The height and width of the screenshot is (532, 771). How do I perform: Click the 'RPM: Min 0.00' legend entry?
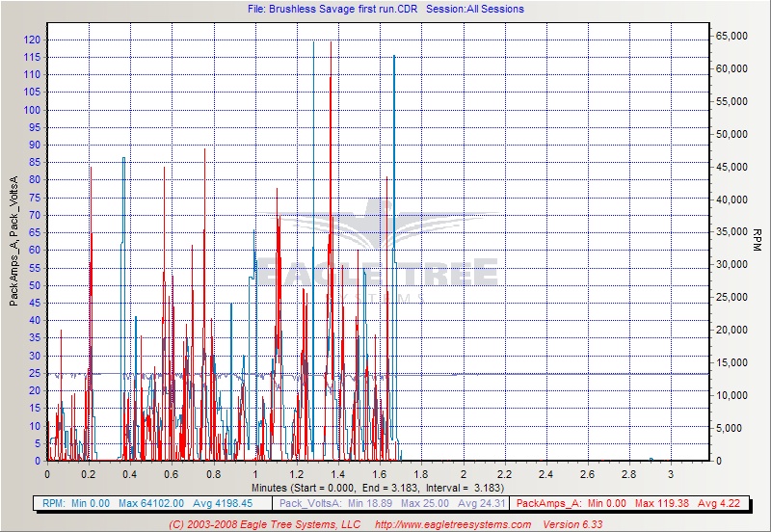coord(76,503)
